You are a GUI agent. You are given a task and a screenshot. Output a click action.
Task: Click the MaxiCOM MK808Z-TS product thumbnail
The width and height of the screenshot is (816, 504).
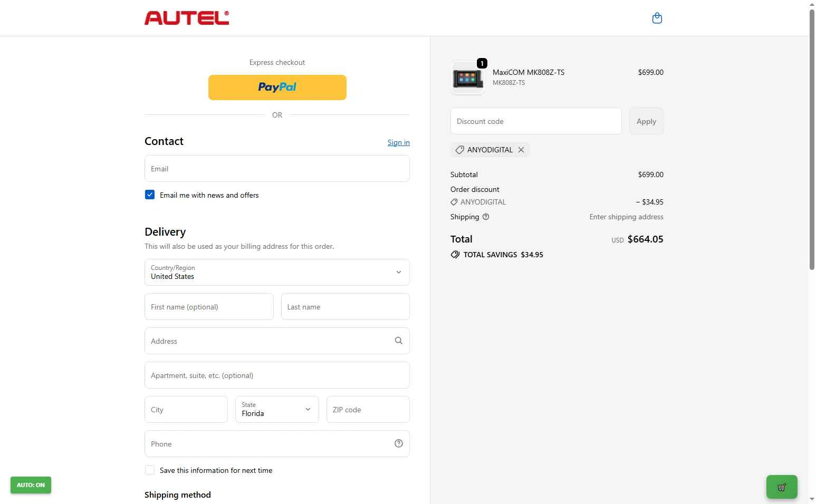tap(467, 78)
